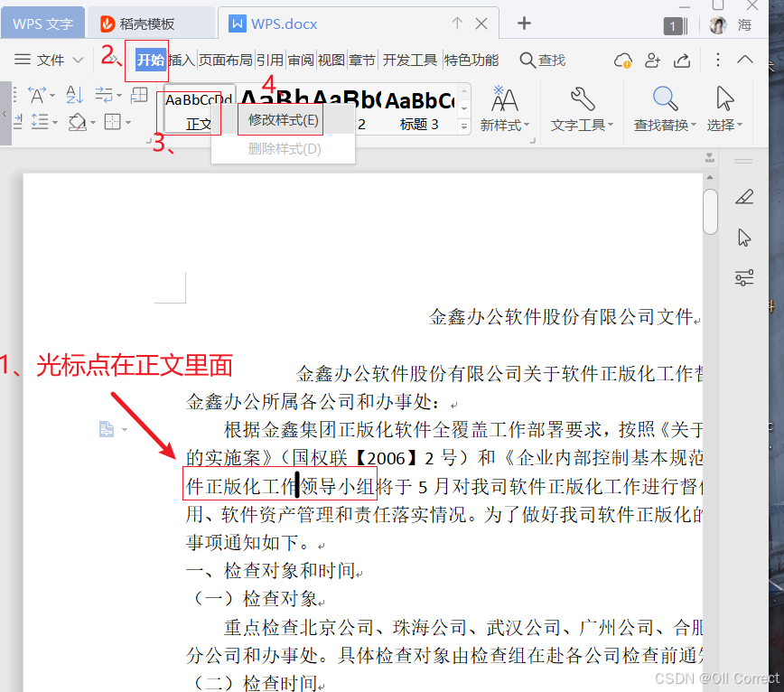The width and height of the screenshot is (784, 692).
Task: Click the 查找 search box
Action: [543, 61]
